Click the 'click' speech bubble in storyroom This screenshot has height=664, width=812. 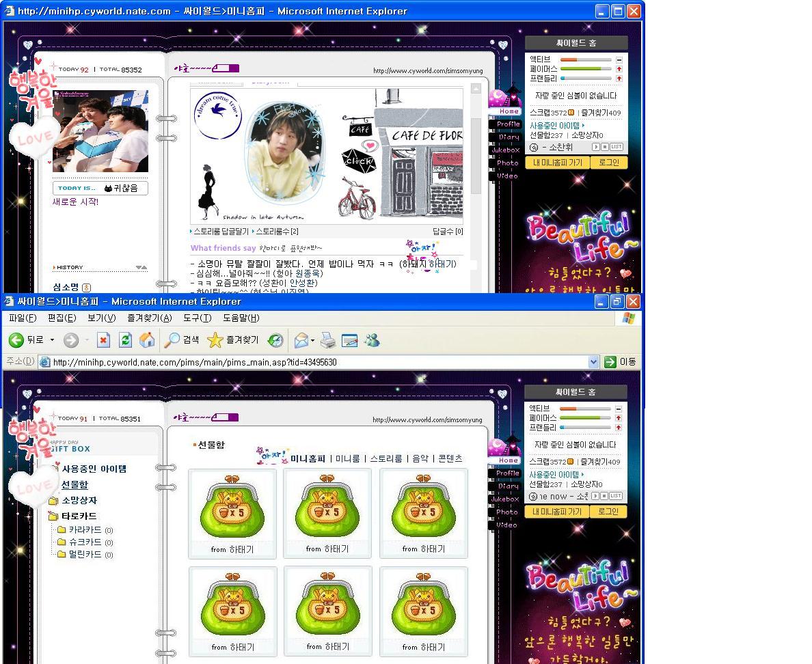click(x=358, y=161)
